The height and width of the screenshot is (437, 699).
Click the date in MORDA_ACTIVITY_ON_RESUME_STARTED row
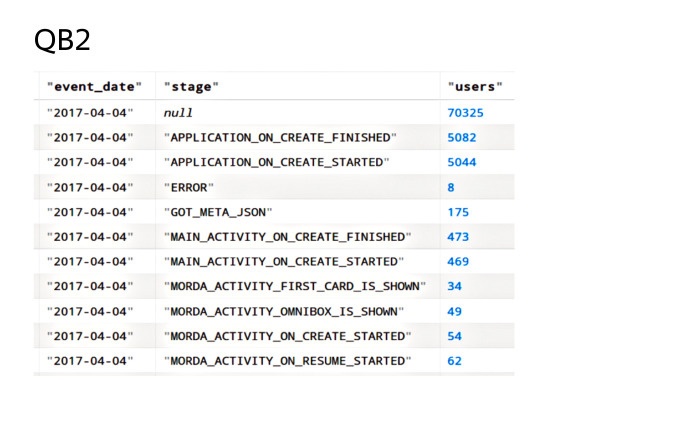pos(90,361)
